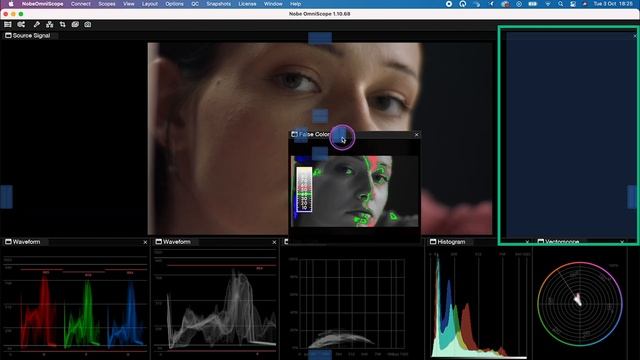Click the red channel in the RGB parade waveform

coord(40,312)
